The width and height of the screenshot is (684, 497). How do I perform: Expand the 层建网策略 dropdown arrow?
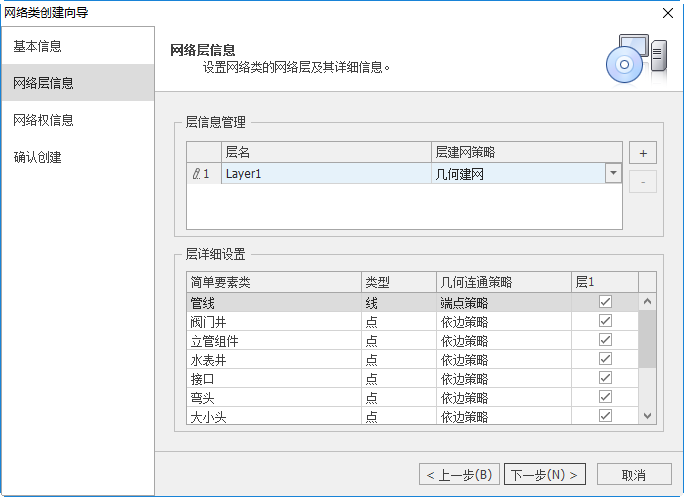[612, 174]
